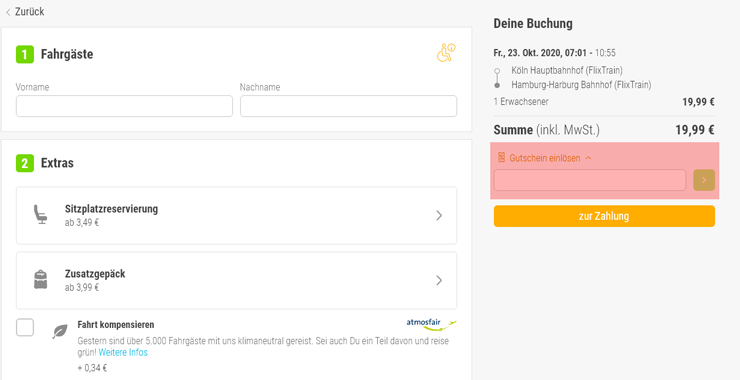Proceed with the zur Zahlung button
This screenshot has width=740, height=380.
605,216
